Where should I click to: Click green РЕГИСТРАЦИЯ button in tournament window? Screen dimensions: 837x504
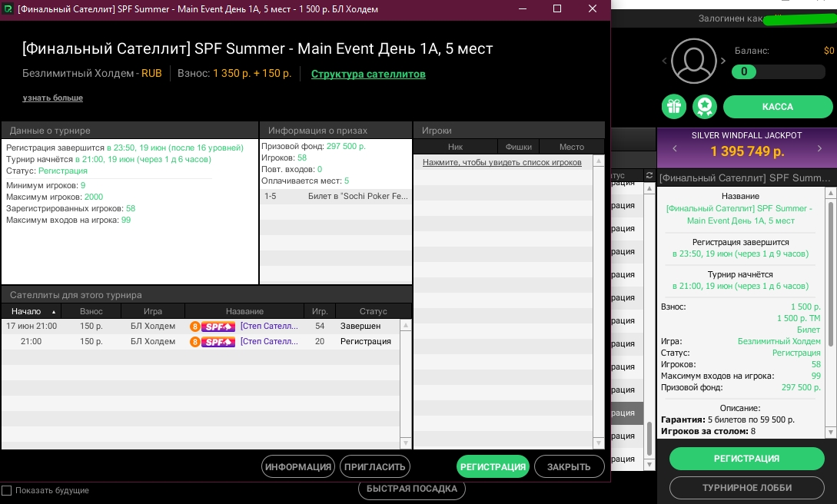(493, 466)
